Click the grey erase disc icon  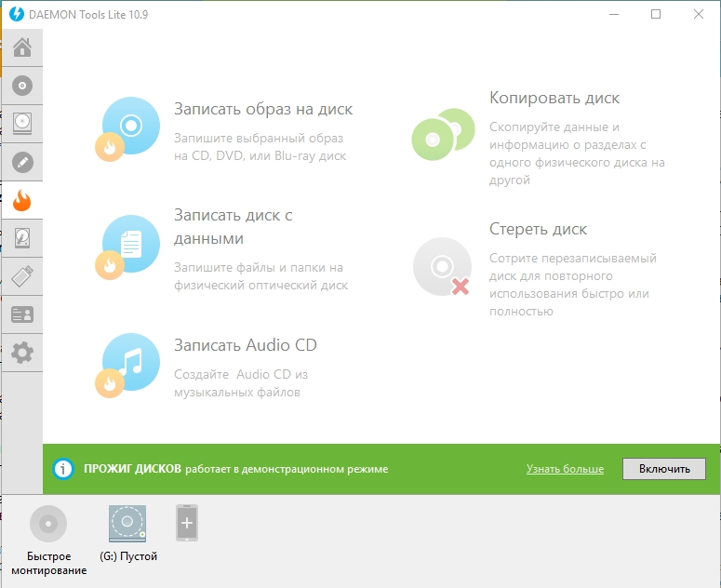(442, 266)
